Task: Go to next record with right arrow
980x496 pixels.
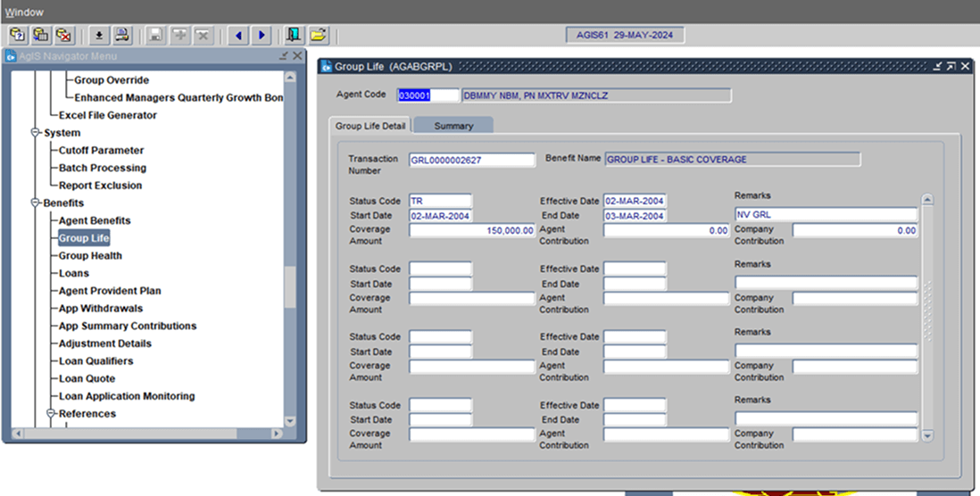Action: click(x=262, y=36)
